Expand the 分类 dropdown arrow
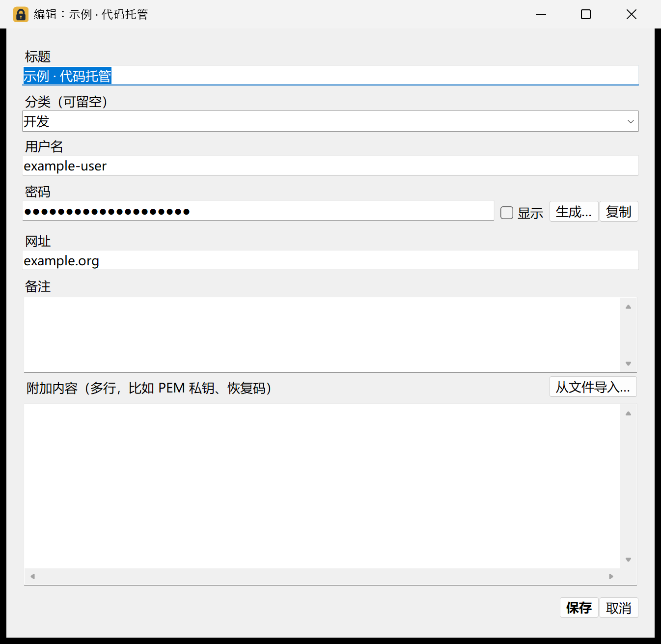 (x=631, y=121)
